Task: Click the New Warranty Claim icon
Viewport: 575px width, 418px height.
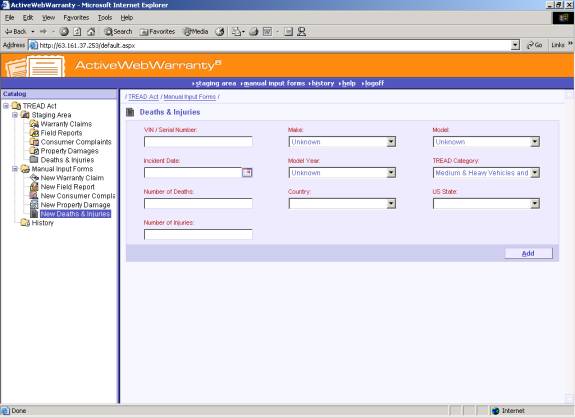Action: point(34,178)
